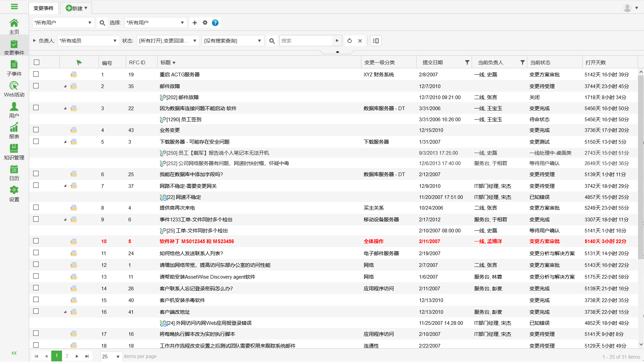
Task: Collapse row 2 邮件故障 children
Action: pos(65,86)
